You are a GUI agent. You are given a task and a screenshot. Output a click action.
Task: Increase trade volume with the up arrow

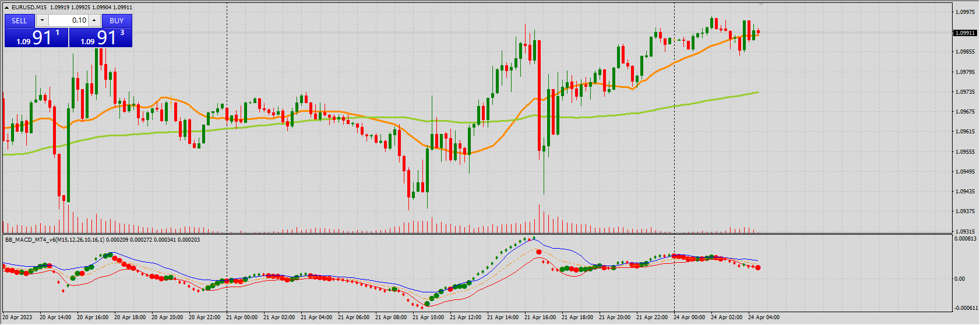tap(94, 20)
